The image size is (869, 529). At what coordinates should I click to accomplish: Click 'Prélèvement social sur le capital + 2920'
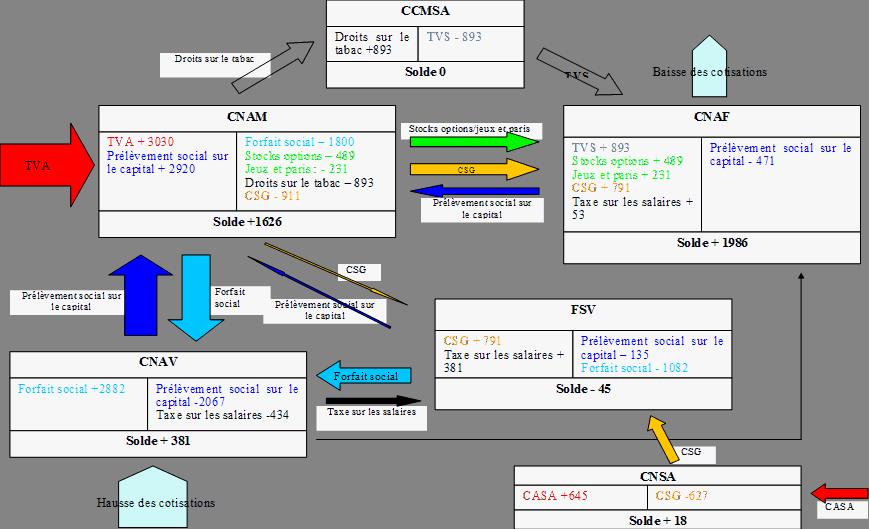[x=167, y=162]
